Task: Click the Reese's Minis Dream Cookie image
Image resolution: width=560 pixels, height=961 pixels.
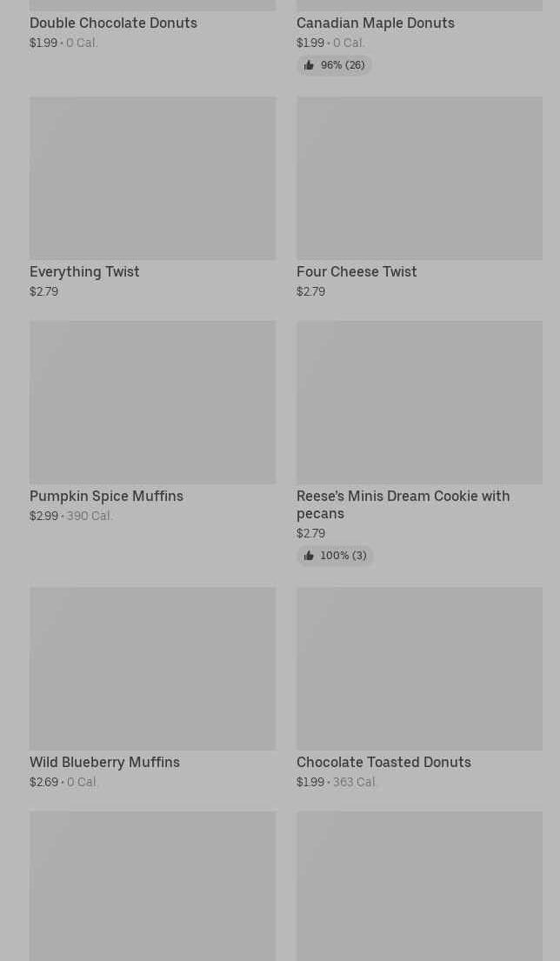Action: 419,402
